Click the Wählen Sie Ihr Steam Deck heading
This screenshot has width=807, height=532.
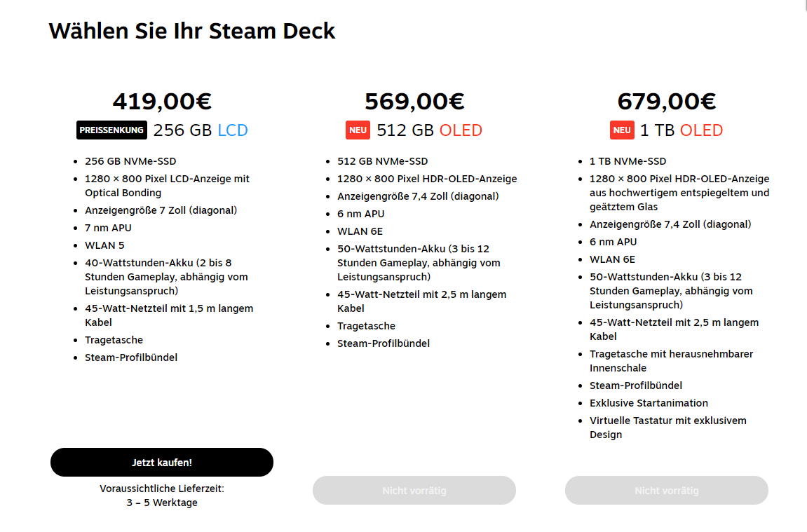192,31
